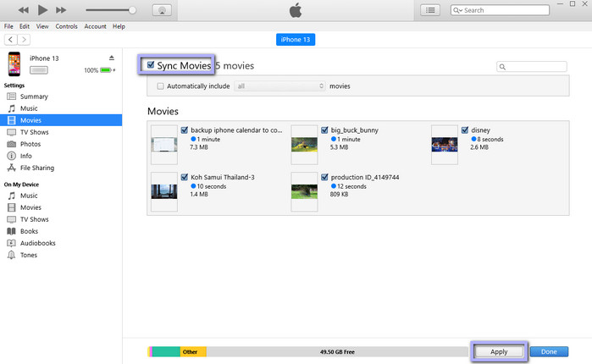The image size is (592, 364).
Task: Go back with the left arrow button
Action: [x=10, y=40]
